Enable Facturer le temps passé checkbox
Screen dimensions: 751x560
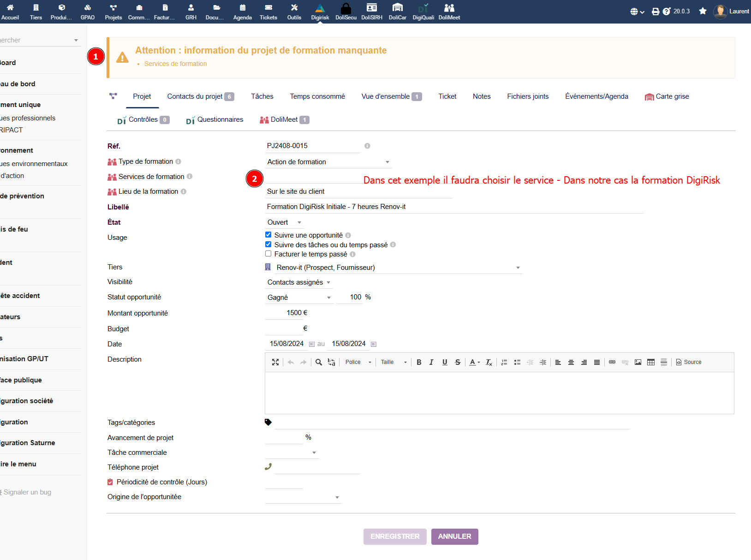[x=268, y=254]
